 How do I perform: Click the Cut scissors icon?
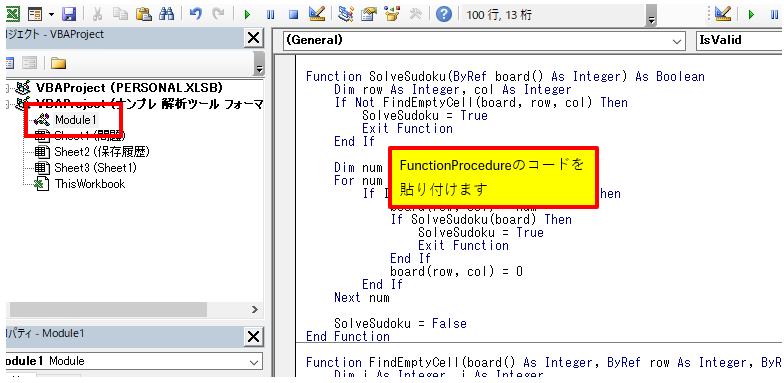[98, 14]
